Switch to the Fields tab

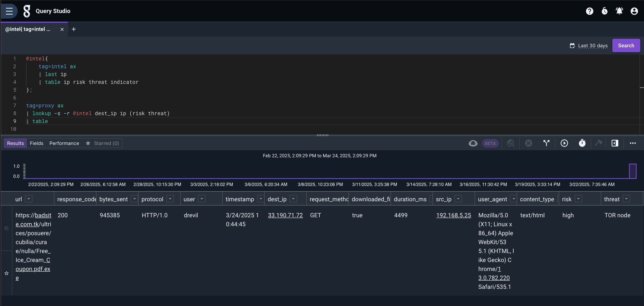(36, 143)
